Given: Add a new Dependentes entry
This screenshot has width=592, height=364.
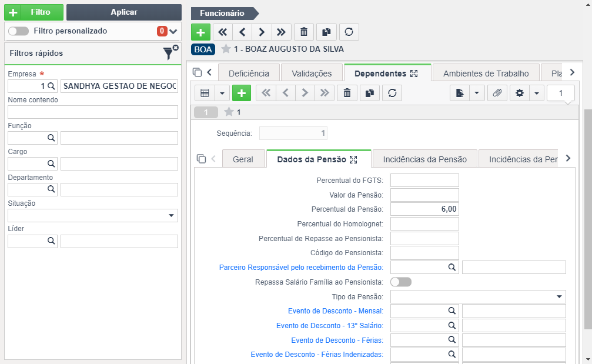Looking at the screenshot, I should click(242, 93).
